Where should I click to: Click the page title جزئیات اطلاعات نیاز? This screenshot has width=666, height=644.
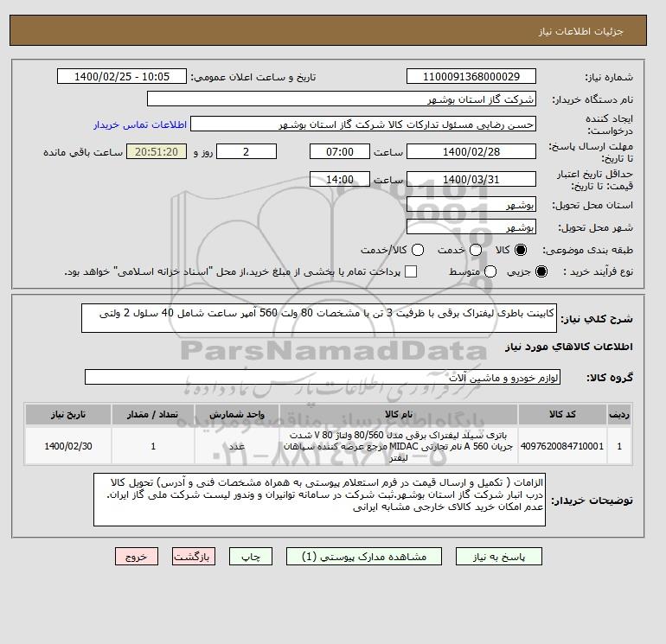pyautogui.click(x=580, y=31)
